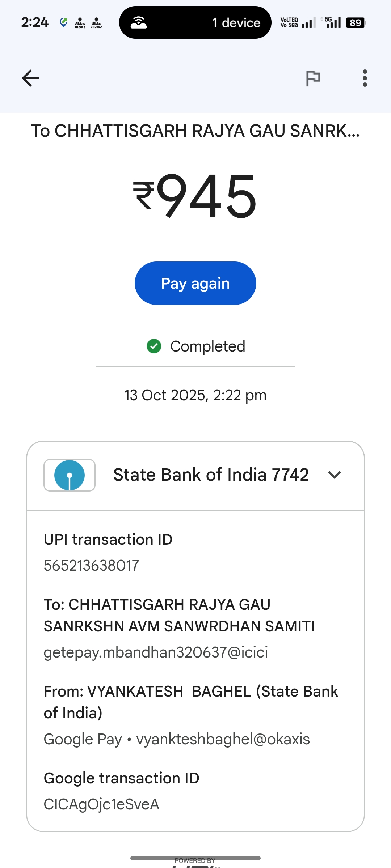The image size is (391, 868).
Task: Tap the green Completed checkmark icon
Action: 154,346
